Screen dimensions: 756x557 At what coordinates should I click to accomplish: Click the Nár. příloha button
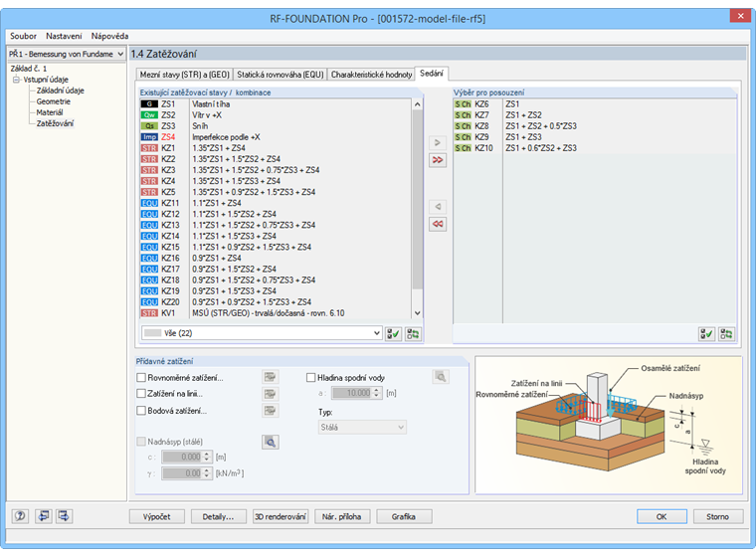(x=342, y=516)
